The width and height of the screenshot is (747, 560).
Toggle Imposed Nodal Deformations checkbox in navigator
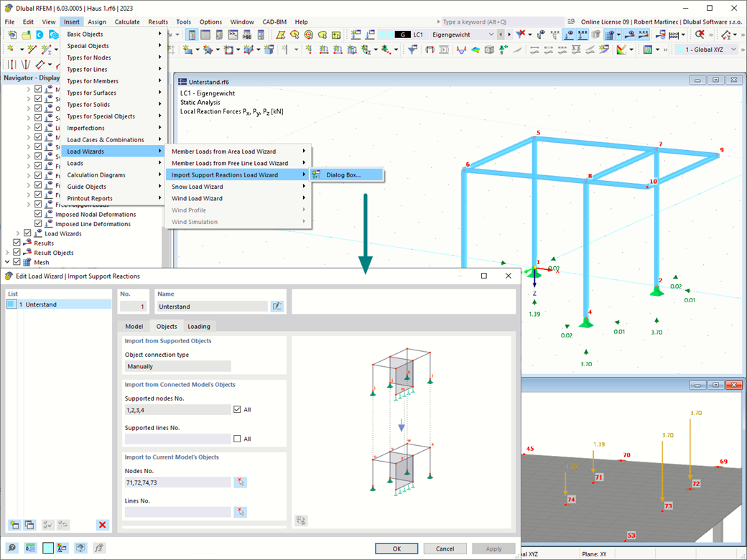point(38,214)
